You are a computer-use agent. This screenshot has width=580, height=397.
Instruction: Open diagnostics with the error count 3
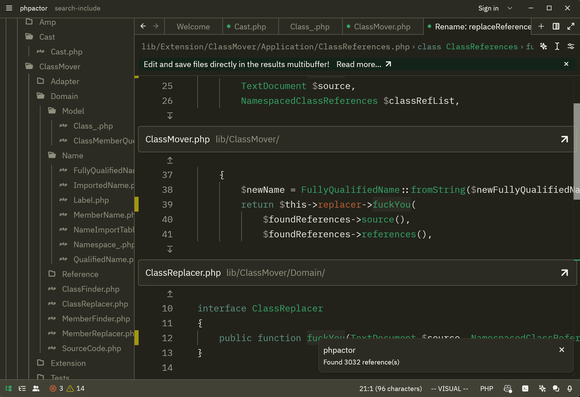(x=56, y=388)
